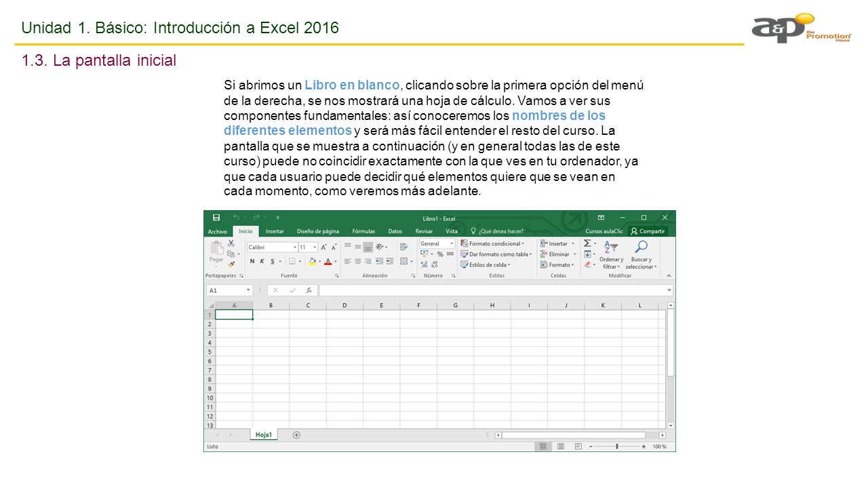The height and width of the screenshot is (488, 868).
Task: Open Dar formato como tabla menu
Action: click(496, 254)
